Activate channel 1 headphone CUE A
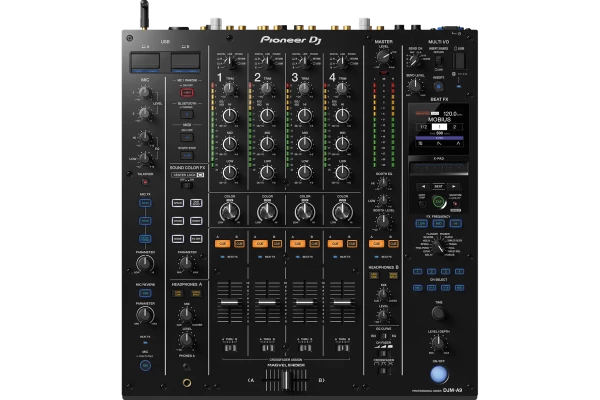This screenshot has width=600, height=400. (222, 243)
